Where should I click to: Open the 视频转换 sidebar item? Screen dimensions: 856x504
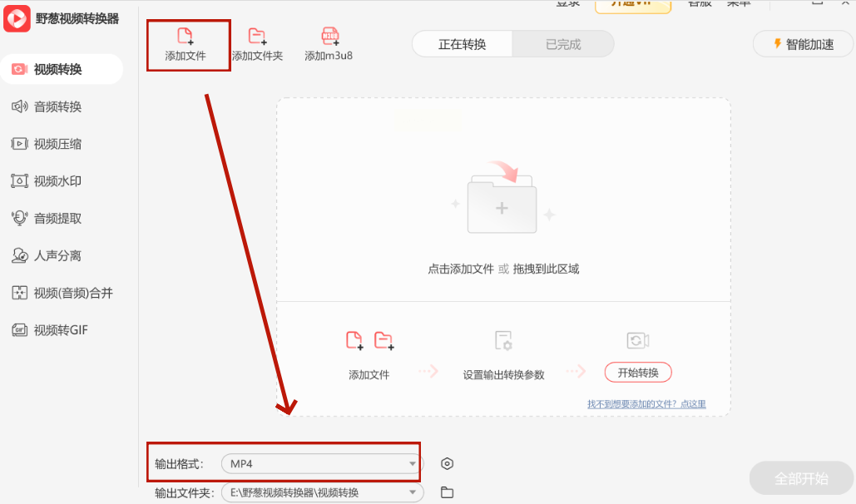click(62, 69)
